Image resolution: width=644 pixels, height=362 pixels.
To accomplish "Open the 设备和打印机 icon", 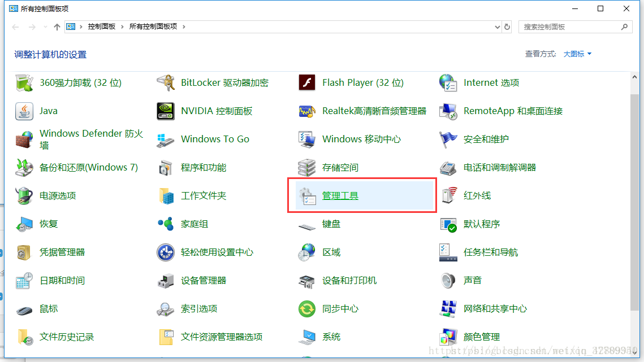I will pyautogui.click(x=307, y=281).
